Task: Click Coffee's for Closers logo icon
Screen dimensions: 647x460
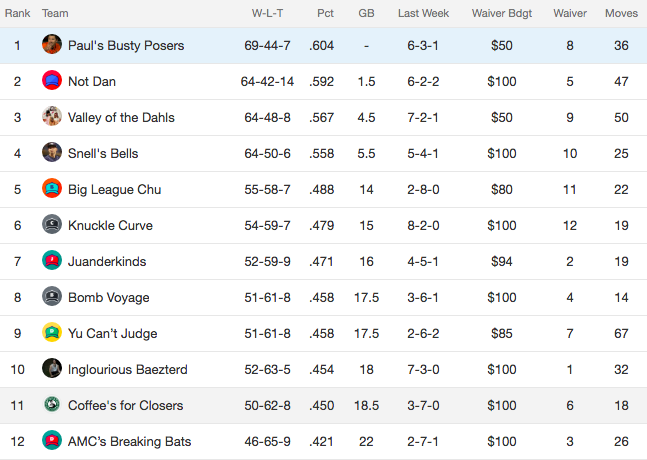Action: (x=52, y=404)
